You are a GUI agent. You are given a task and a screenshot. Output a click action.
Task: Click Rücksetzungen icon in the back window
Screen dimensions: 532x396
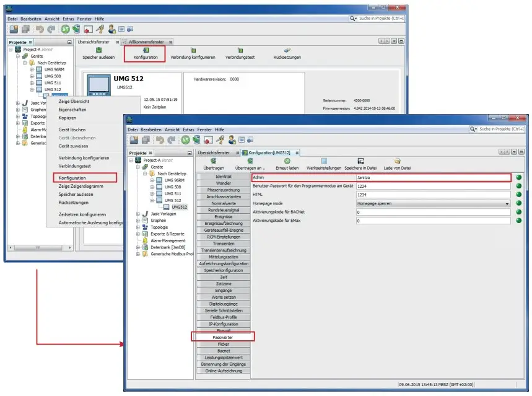click(x=287, y=50)
